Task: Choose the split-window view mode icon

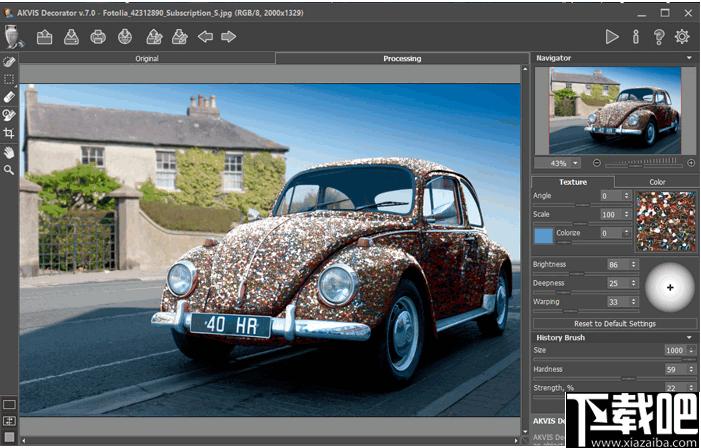Action: pos(9,421)
